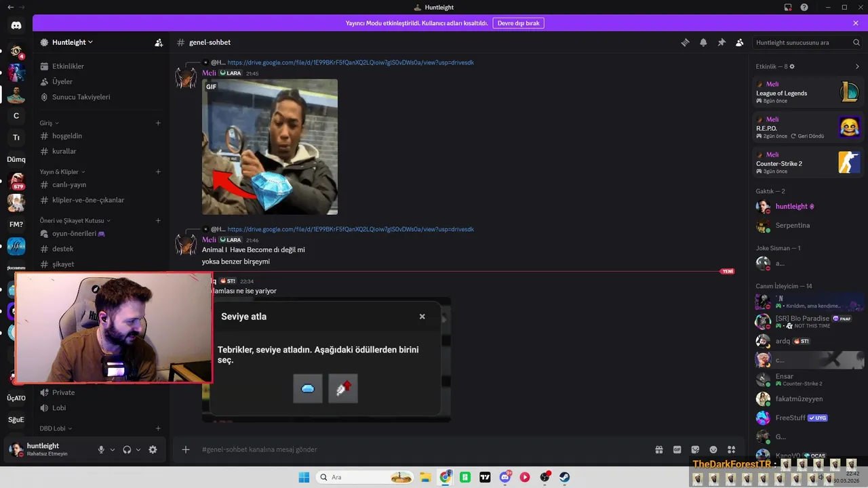The image size is (868, 488).
Task: Switch to the kurallar channel
Action: point(102,151)
